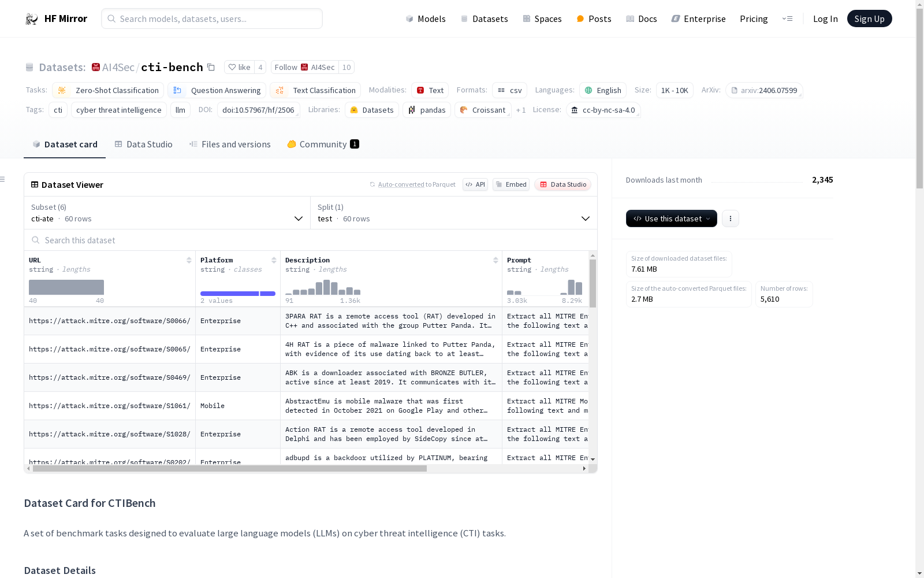Viewport: 924px width, 578px height.
Task: Click the Croissant library tag
Action: [483, 110]
